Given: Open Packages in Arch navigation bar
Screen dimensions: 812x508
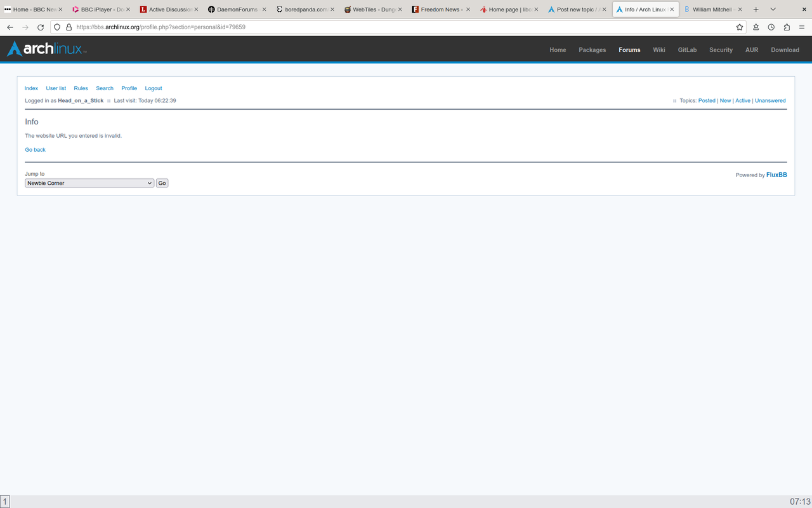Looking at the screenshot, I should (592, 50).
